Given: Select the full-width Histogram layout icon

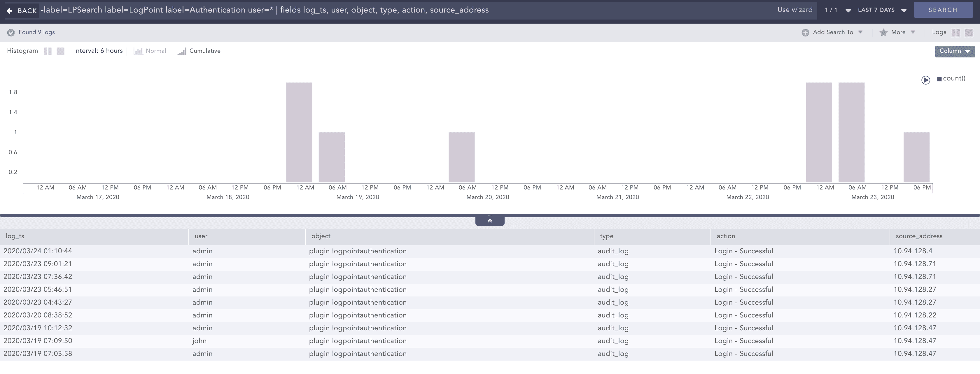Looking at the screenshot, I should (x=60, y=50).
